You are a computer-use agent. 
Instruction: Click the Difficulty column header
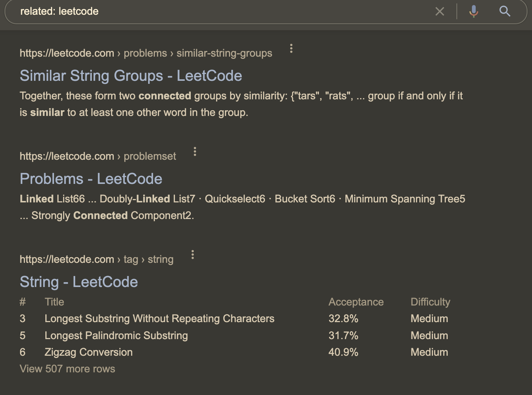click(430, 302)
